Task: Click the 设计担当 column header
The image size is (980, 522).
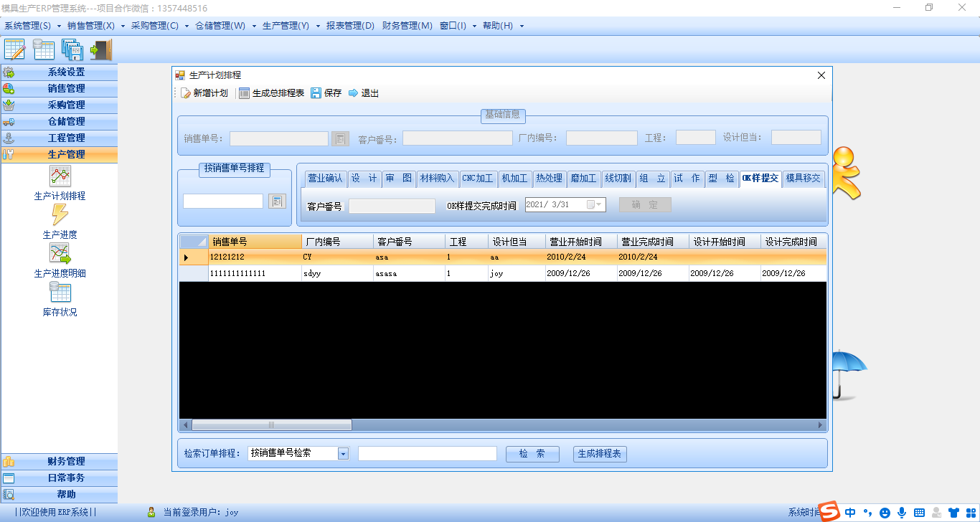Action: pos(517,242)
